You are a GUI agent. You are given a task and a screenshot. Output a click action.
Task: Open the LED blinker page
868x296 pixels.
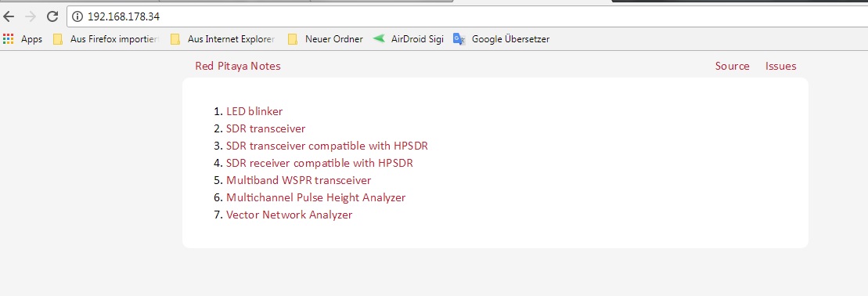(x=254, y=111)
